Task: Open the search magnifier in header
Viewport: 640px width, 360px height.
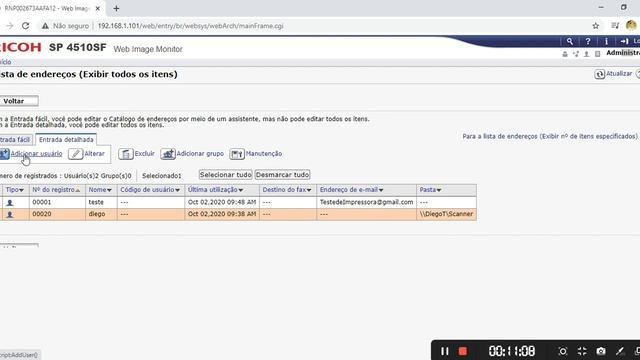Action: 569,41
